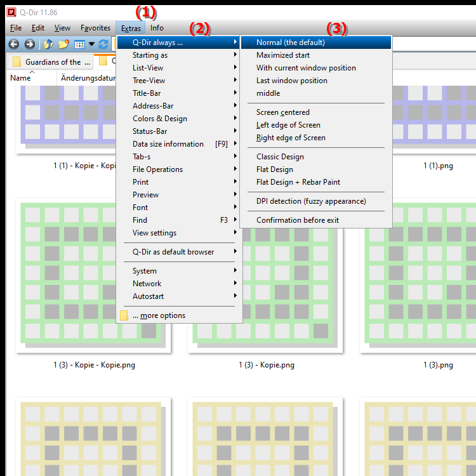Open the System submenu
The height and width of the screenshot is (476, 476).
click(178, 271)
